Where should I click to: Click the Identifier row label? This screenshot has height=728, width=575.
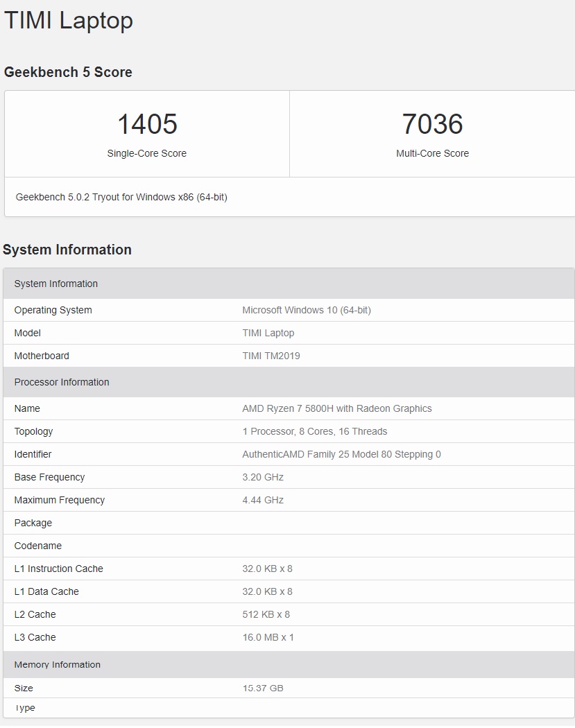point(33,454)
